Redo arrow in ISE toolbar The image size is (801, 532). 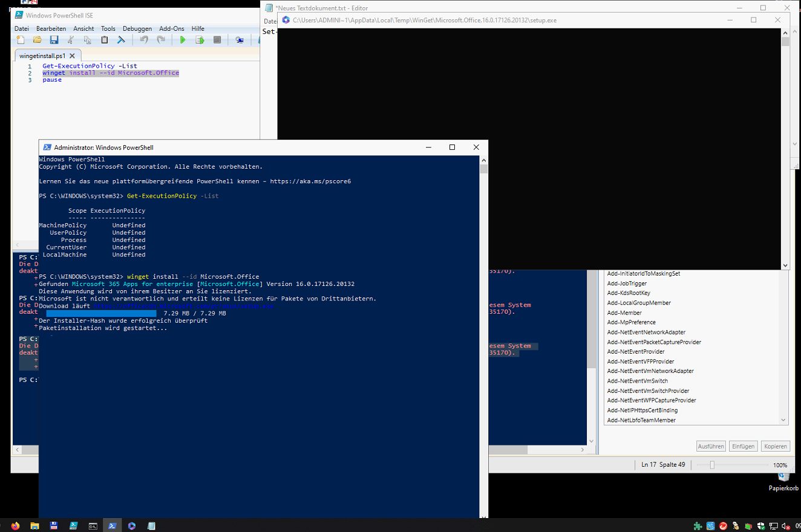tap(161, 40)
